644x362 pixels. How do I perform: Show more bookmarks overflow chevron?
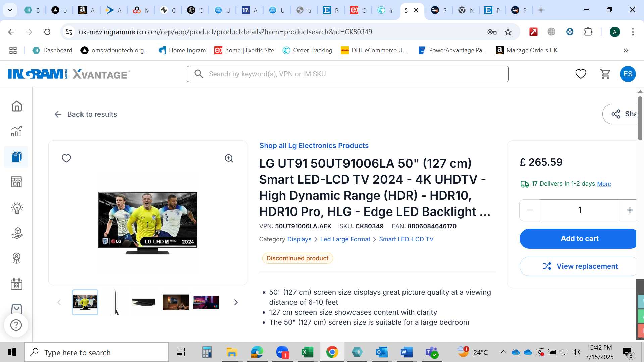(626, 50)
